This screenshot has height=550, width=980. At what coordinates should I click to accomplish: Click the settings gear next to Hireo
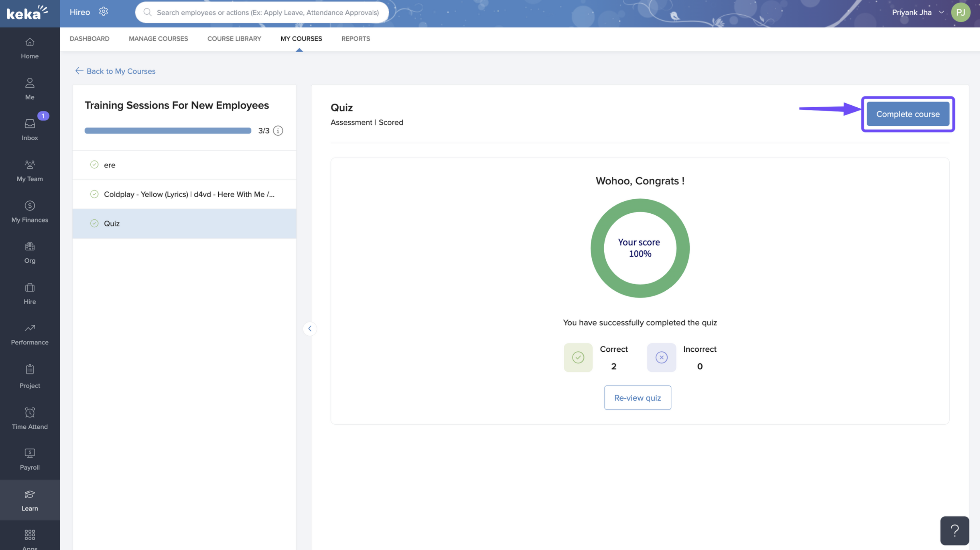tap(104, 12)
